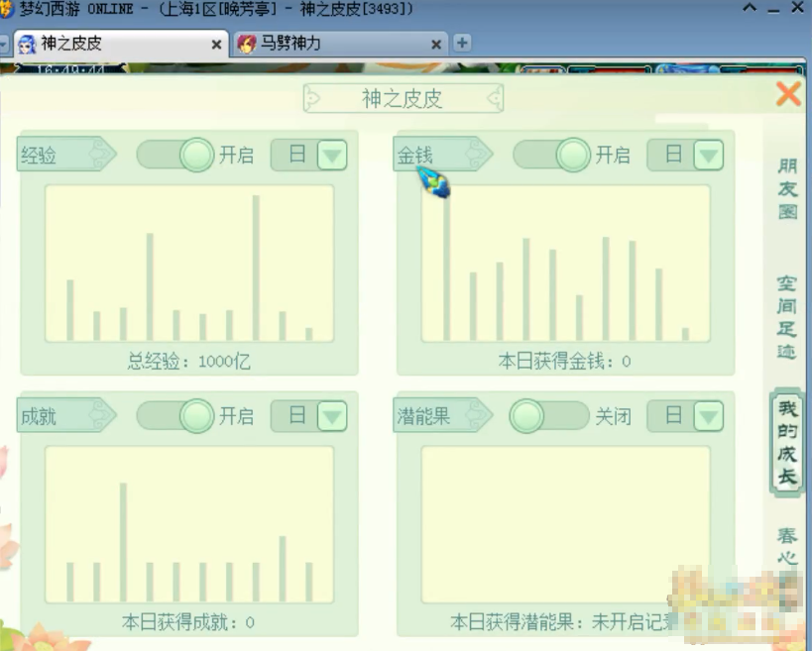Screen dimensions: 812x651
Task: Select the 我的成长 side tab
Action: pos(787,443)
